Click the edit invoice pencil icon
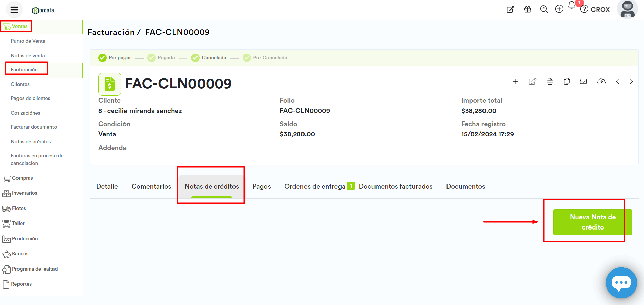This screenshot has height=305, width=644. (x=532, y=81)
